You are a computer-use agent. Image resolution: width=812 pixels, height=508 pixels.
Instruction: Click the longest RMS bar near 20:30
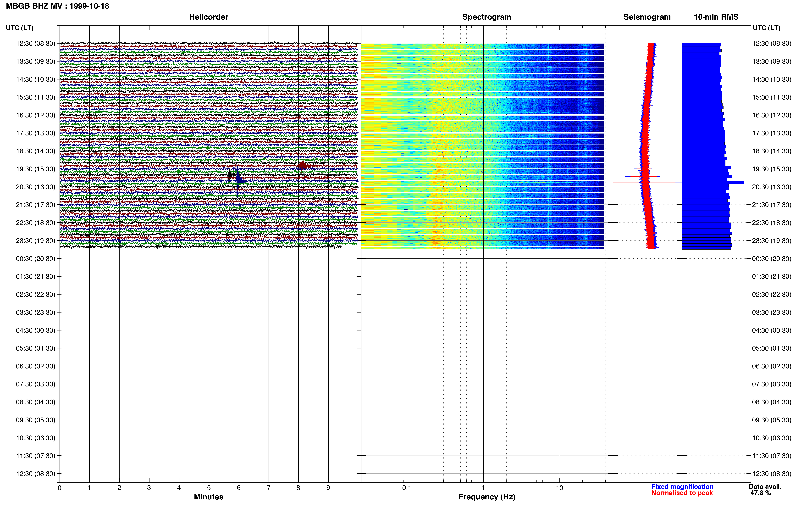point(713,182)
